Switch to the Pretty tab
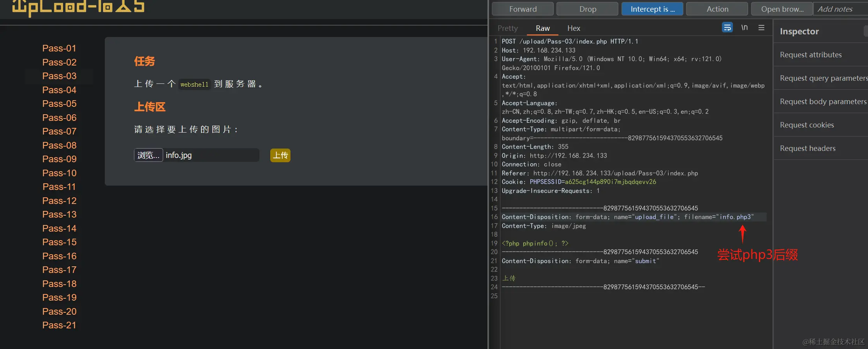 (507, 28)
